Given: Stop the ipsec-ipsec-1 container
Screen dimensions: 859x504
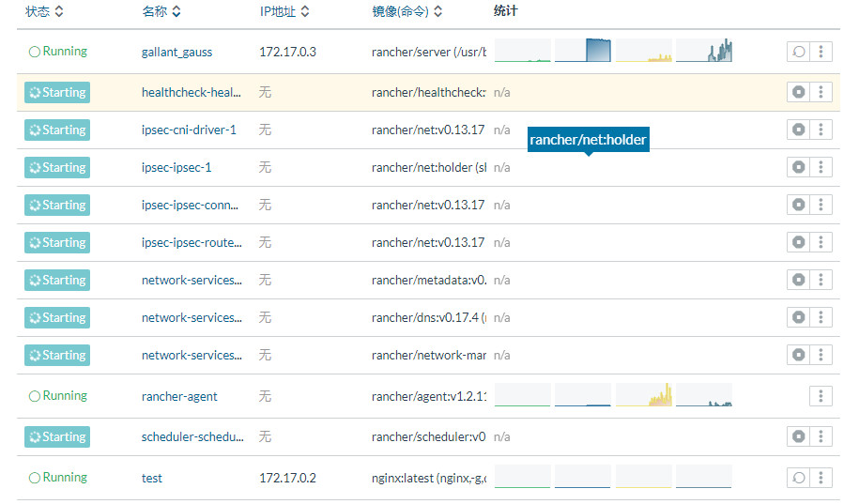Looking at the screenshot, I should point(798,167).
